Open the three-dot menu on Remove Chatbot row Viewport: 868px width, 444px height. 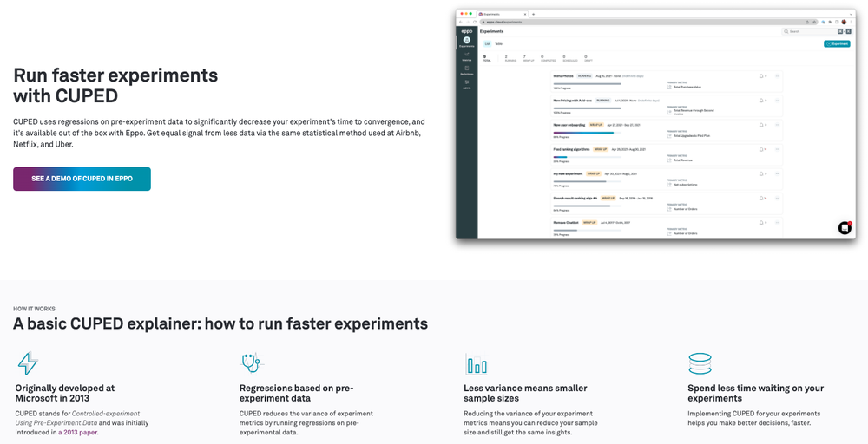tap(777, 222)
